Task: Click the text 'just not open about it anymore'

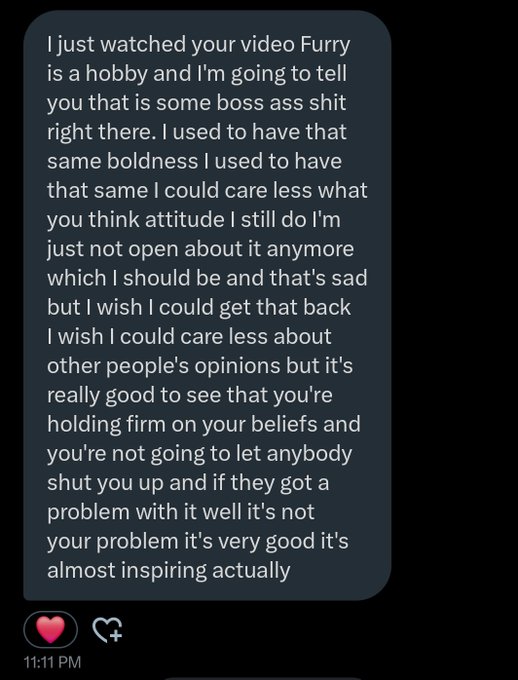Action: pos(200,249)
